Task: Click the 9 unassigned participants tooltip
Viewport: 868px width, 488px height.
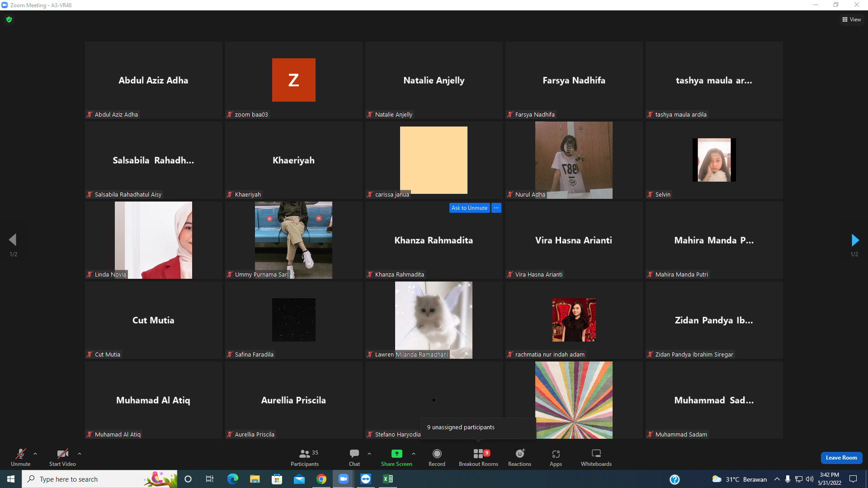Action: (478, 427)
